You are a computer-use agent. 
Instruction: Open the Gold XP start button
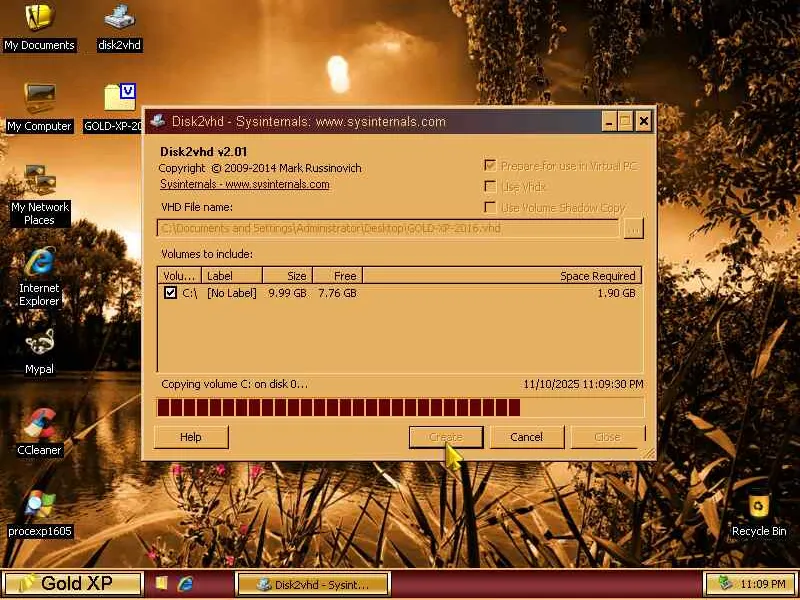point(72,583)
